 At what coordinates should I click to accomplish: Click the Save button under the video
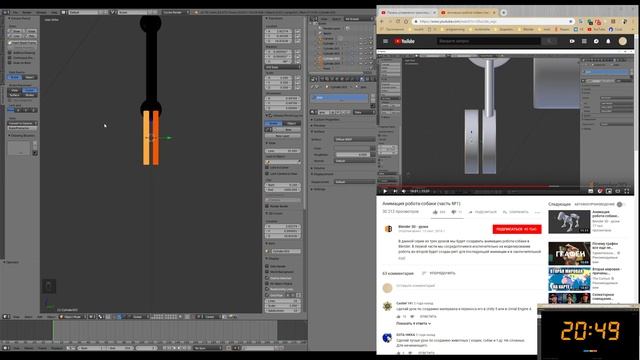point(516,212)
